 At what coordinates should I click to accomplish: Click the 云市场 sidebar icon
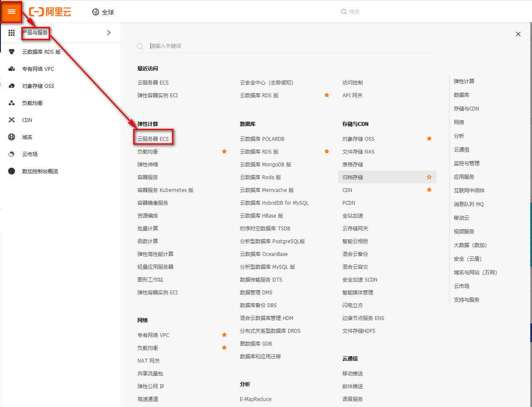pos(12,154)
